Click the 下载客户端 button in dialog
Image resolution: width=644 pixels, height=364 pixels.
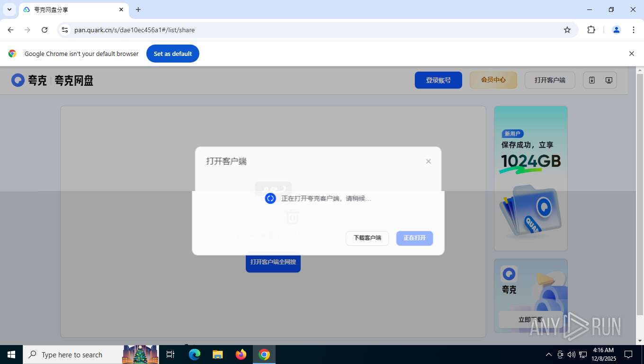367,238
